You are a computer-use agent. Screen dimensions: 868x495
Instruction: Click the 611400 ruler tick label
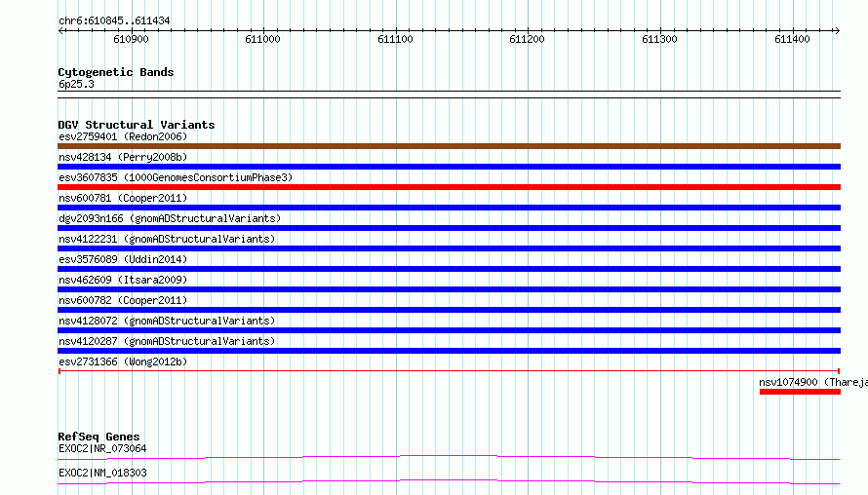792,39
